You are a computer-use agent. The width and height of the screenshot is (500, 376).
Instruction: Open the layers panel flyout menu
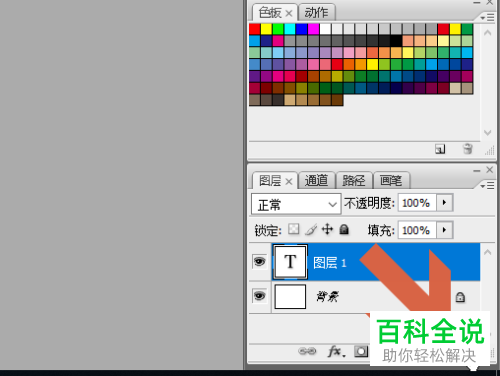click(488, 186)
